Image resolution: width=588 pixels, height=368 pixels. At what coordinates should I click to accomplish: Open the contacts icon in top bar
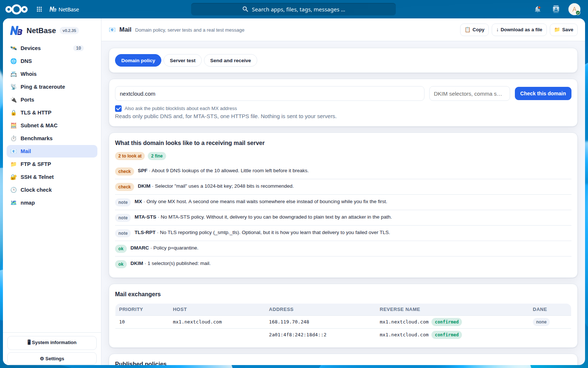(556, 9)
